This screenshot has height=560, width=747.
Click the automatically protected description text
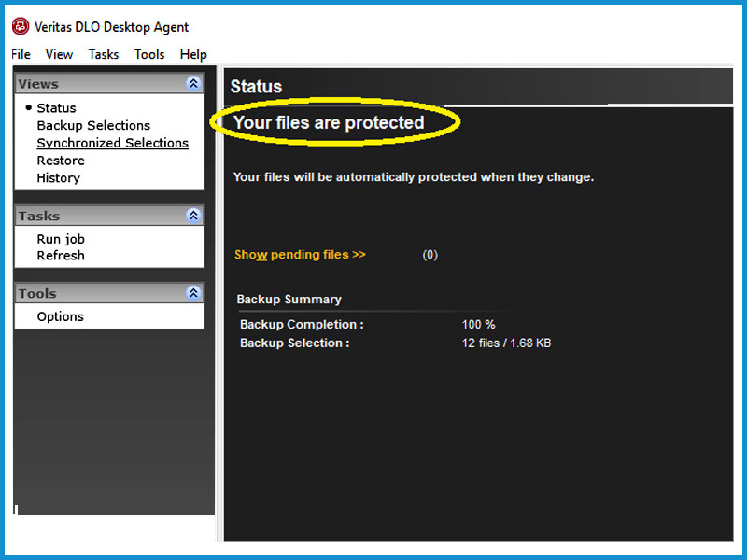click(414, 177)
